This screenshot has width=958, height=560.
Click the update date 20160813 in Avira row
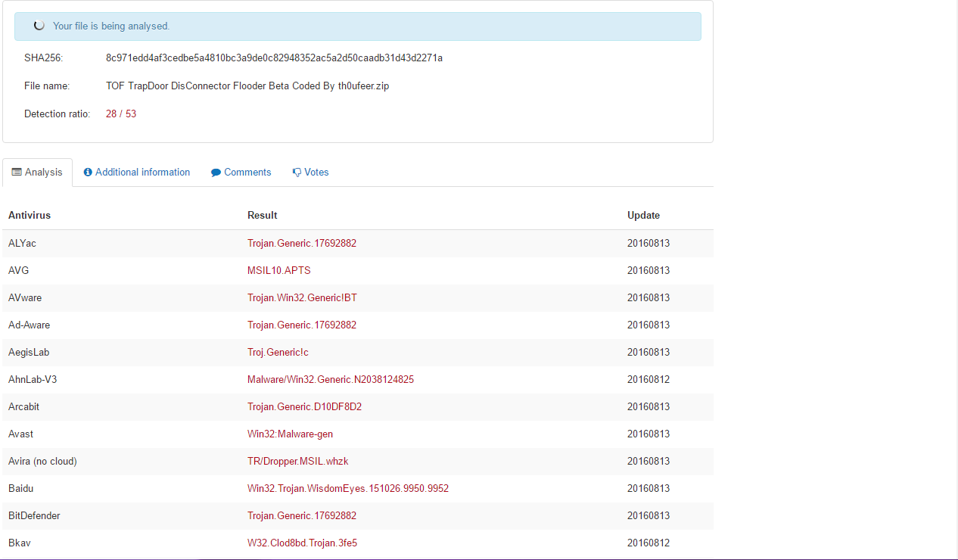coord(649,462)
